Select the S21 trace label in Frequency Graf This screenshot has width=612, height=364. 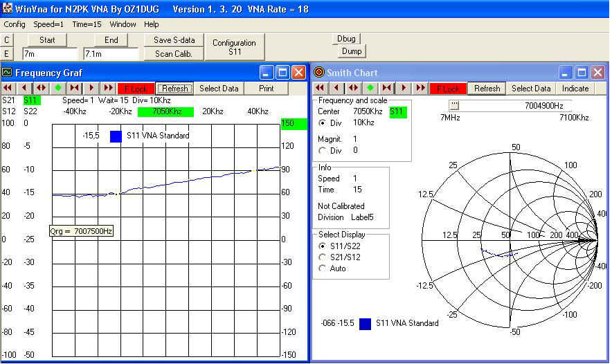pos(8,100)
